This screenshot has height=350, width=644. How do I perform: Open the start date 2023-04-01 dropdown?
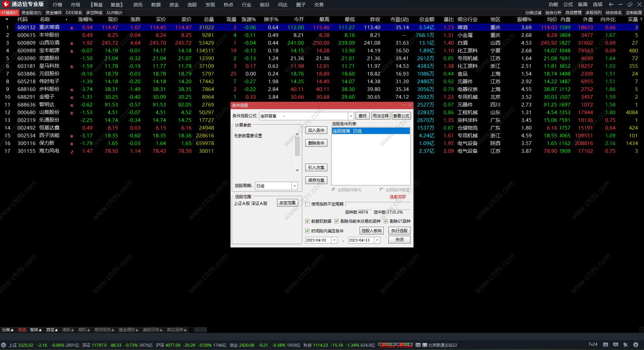(x=334, y=240)
